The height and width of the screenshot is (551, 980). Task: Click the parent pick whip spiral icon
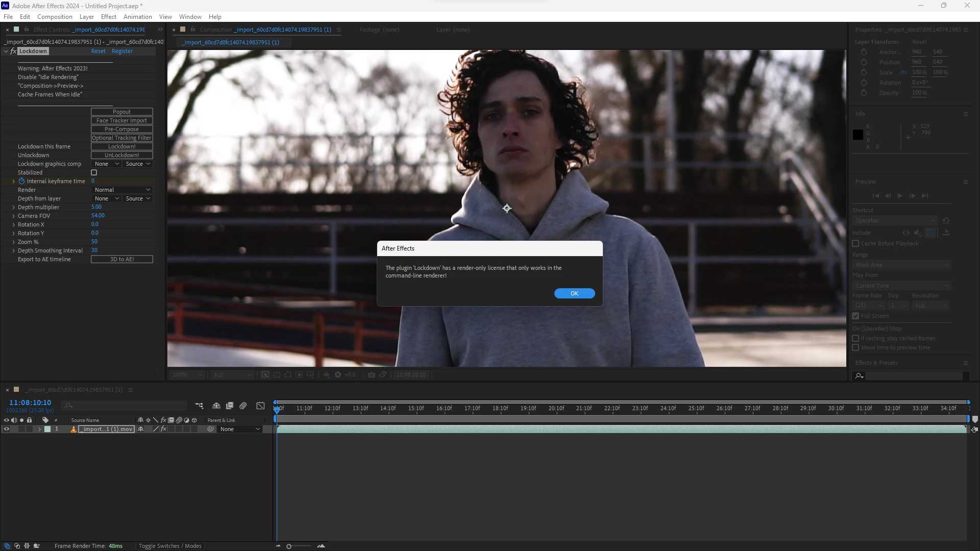tap(210, 429)
